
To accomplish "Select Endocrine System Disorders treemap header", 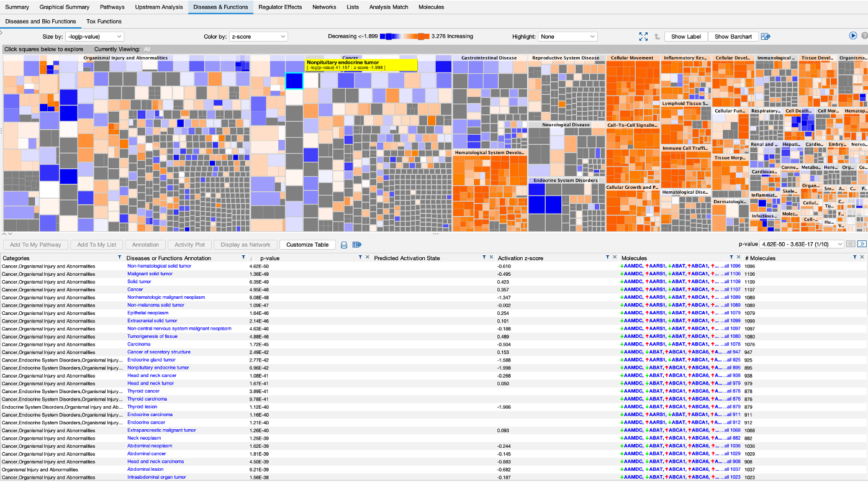I will pyautogui.click(x=566, y=181).
